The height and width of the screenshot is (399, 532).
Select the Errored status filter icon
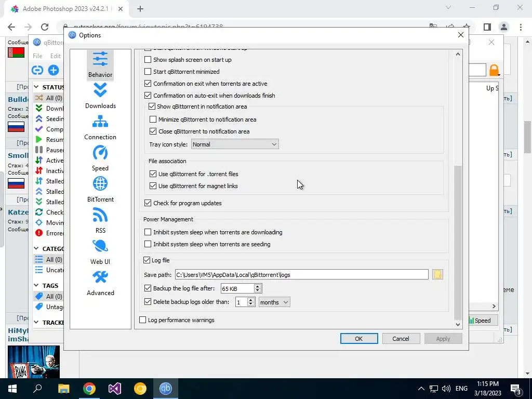click(39, 233)
